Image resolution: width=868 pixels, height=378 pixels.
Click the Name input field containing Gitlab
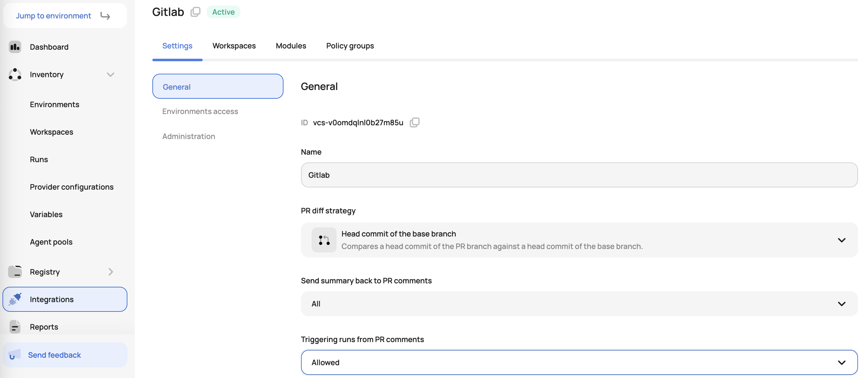[x=579, y=175]
